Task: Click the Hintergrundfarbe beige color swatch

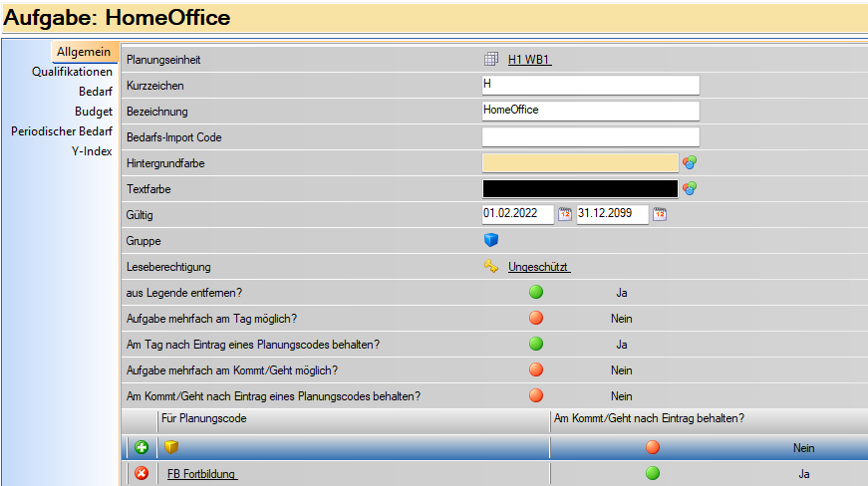Action: click(580, 162)
